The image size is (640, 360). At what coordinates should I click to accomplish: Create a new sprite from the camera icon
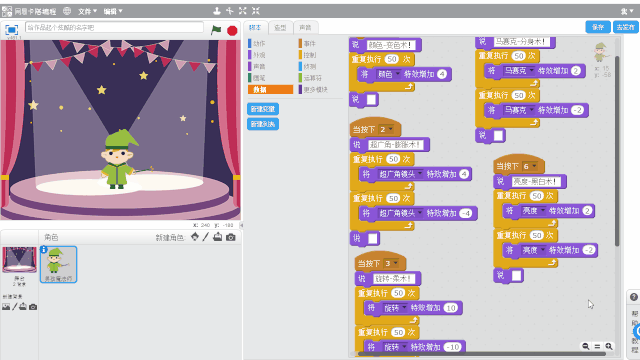click(x=231, y=237)
